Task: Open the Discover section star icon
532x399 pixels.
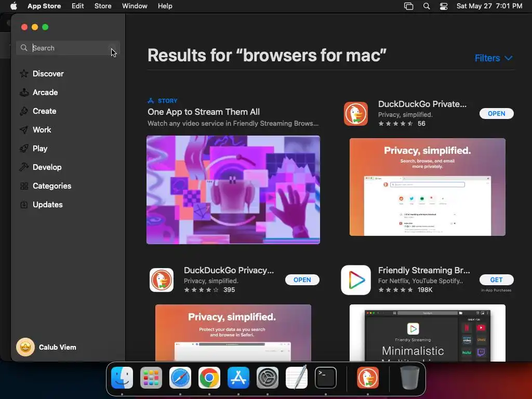Action: [24, 74]
